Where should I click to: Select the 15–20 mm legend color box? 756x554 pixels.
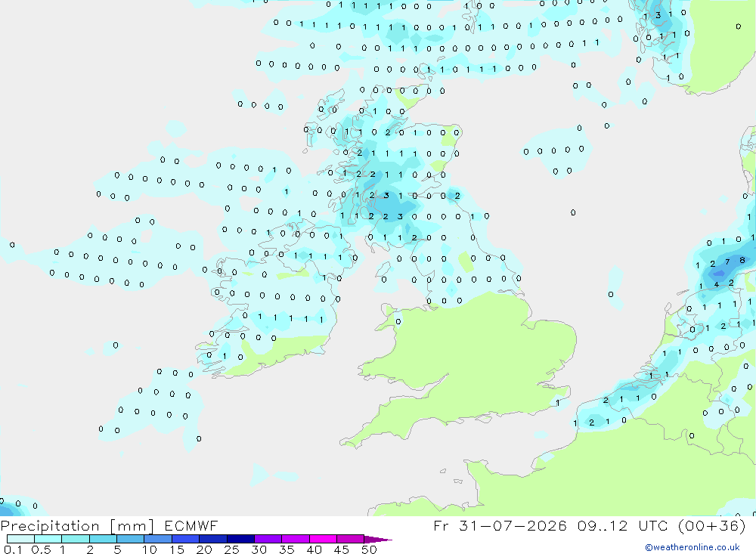185,539
